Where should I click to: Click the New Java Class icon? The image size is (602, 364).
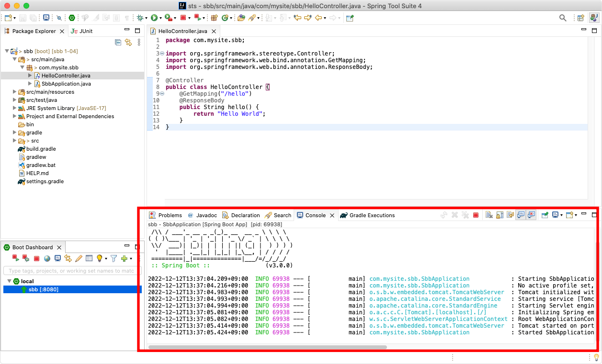pyautogui.click(x=225, y=18)
